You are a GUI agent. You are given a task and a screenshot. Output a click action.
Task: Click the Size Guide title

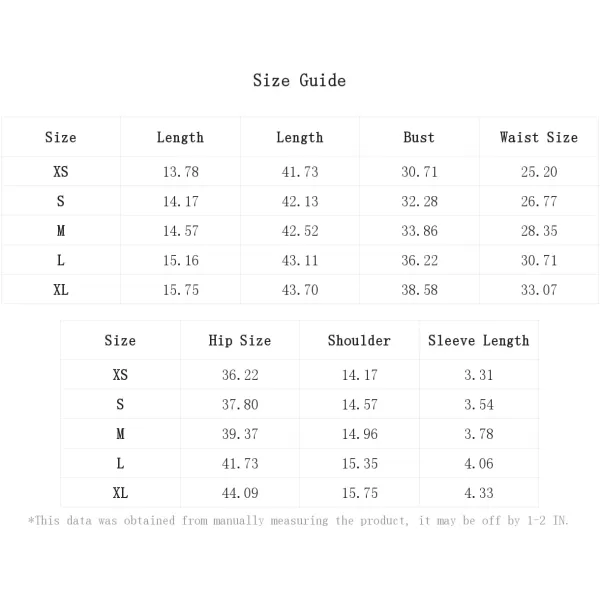299,80
